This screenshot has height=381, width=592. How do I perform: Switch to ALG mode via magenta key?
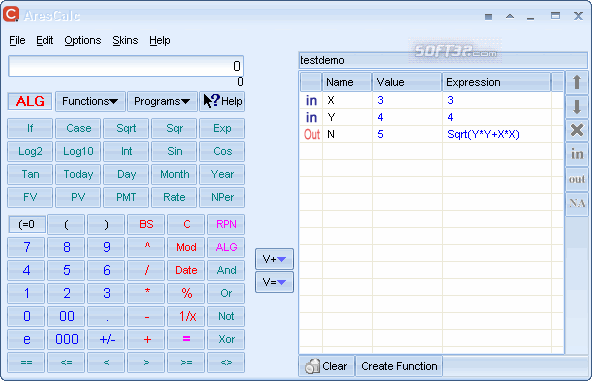pyautogui.click(x=226, y=247)
